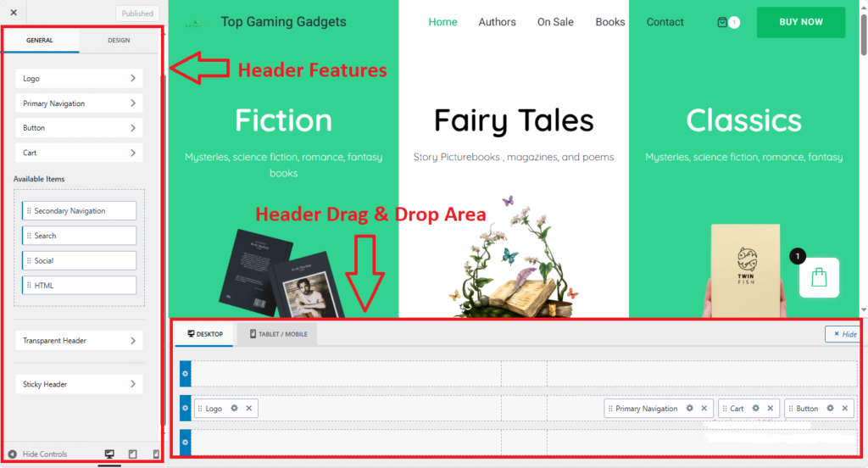The height and width of the screenshot is (468, 868).
Task: Select the Tablet / Mobile builder tab
Action: [278, 334]
